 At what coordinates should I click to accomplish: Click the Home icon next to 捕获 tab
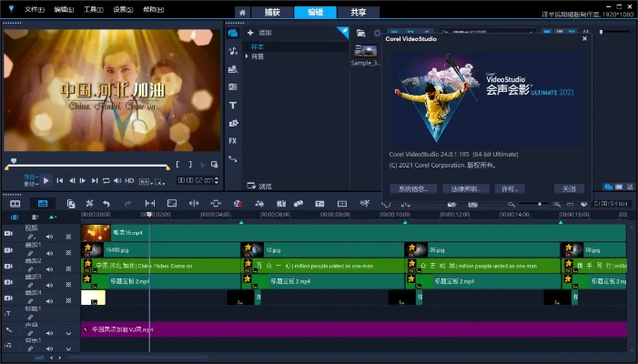pos(240,12)
